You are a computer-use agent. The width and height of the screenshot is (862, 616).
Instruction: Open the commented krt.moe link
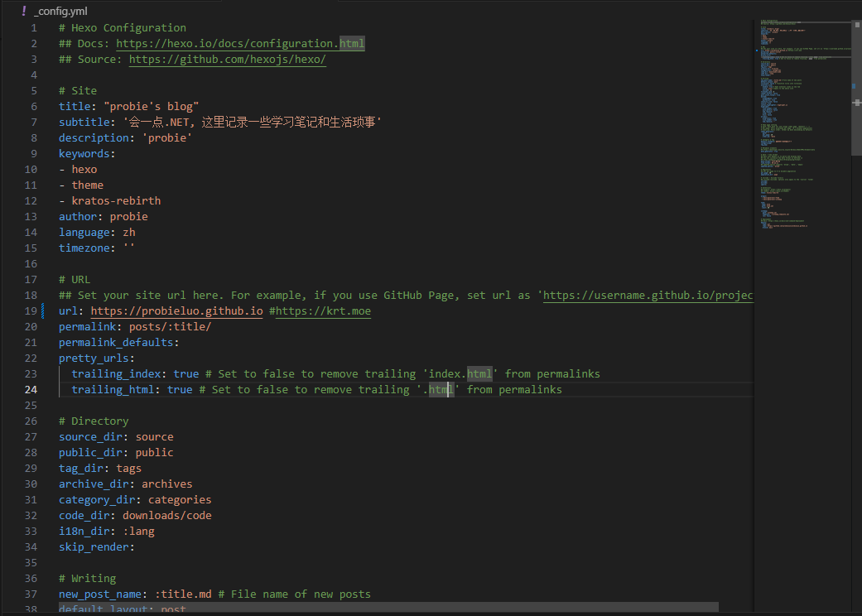click(323, 311)
